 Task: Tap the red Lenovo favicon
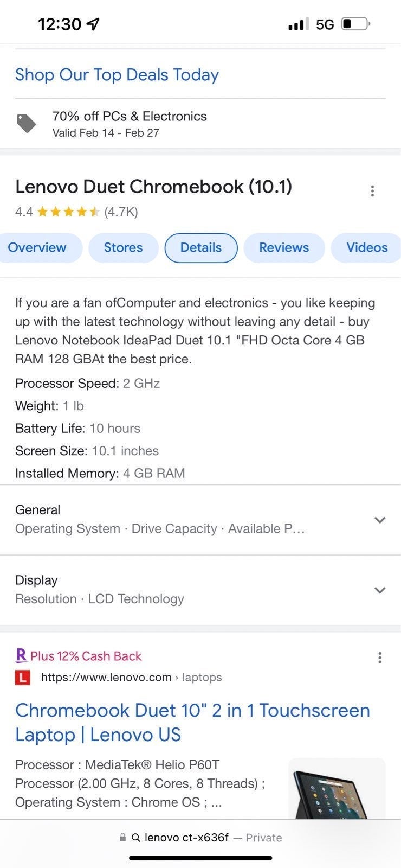tap(22, 678)
